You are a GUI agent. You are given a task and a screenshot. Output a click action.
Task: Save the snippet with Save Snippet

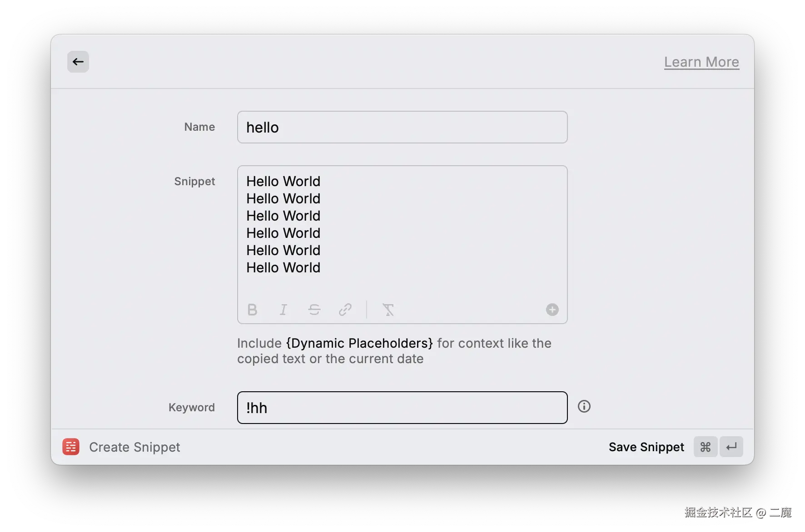point(646,447)
